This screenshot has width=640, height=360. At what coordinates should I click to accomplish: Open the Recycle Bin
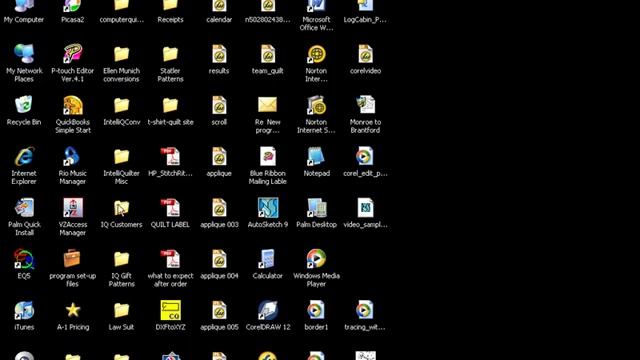24,105
